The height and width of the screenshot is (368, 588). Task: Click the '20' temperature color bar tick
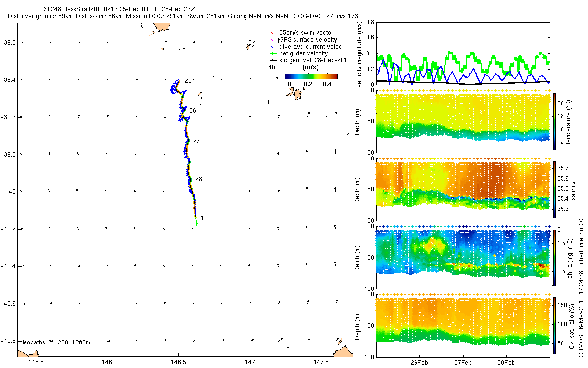(561, 103)
